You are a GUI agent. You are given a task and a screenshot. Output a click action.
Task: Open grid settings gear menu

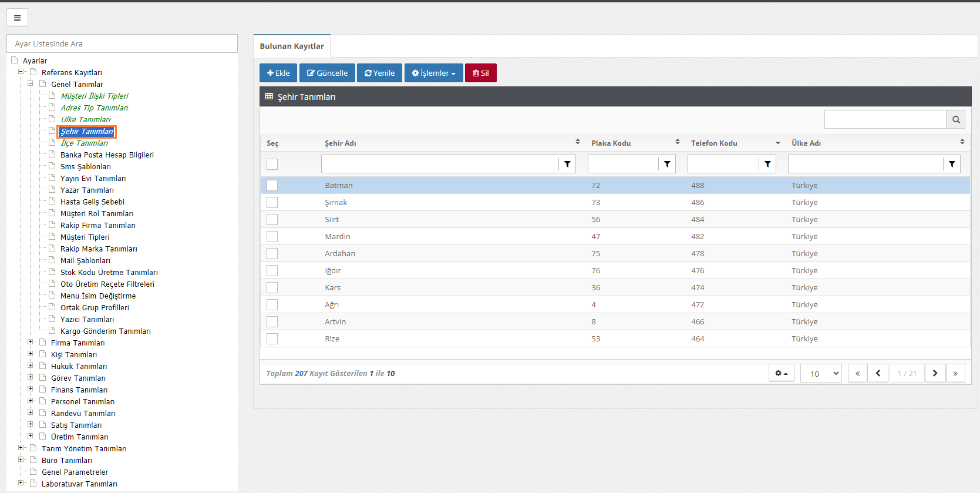(x=781, y=373)
